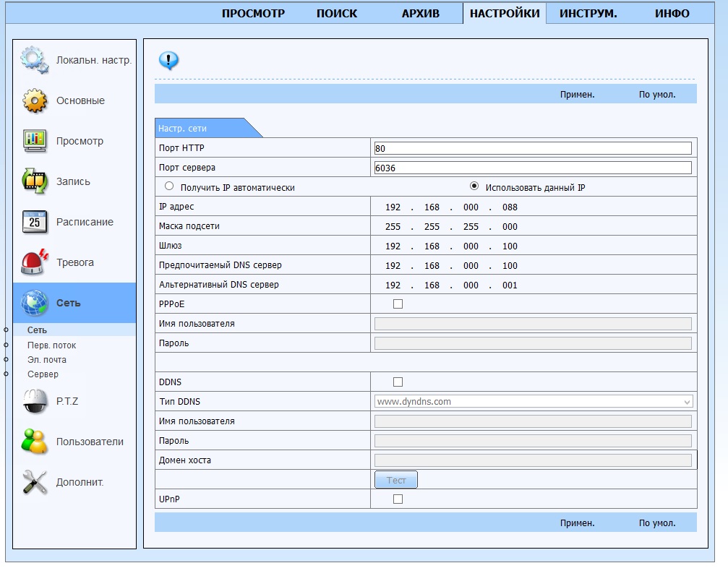The height and width of the screenshot is (576, 728).
Task: Select the Просмотр monitor icon
Action: tap(34, 141)
